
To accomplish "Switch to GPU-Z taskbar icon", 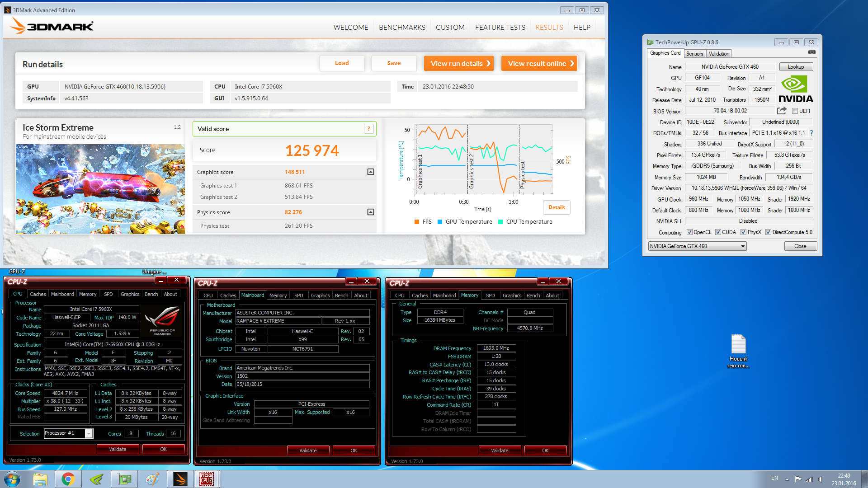I will (124, 479).
